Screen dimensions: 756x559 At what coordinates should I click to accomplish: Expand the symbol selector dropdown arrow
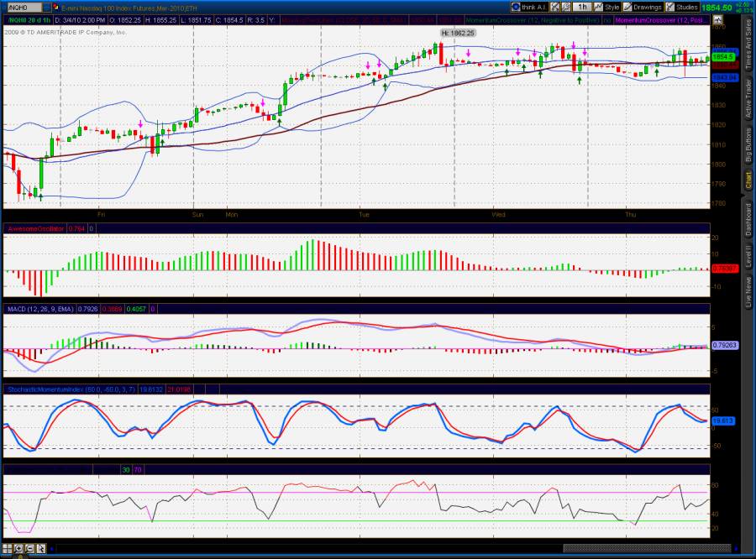tap(46, 8)
